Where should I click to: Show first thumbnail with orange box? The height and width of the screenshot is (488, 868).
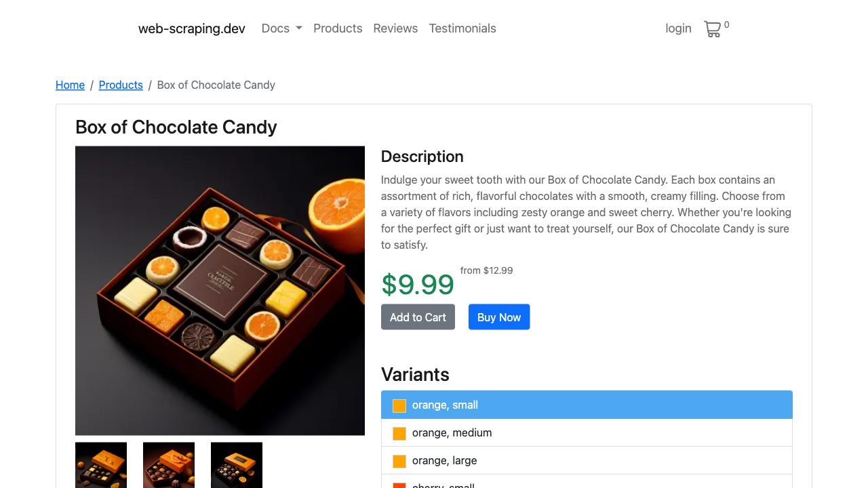[101, 465]
